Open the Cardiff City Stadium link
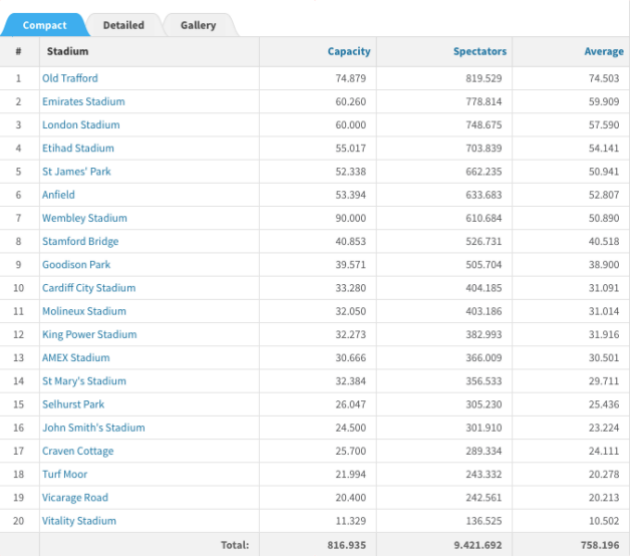The height and width of the screenshot is (556, 630). [89, 288]
